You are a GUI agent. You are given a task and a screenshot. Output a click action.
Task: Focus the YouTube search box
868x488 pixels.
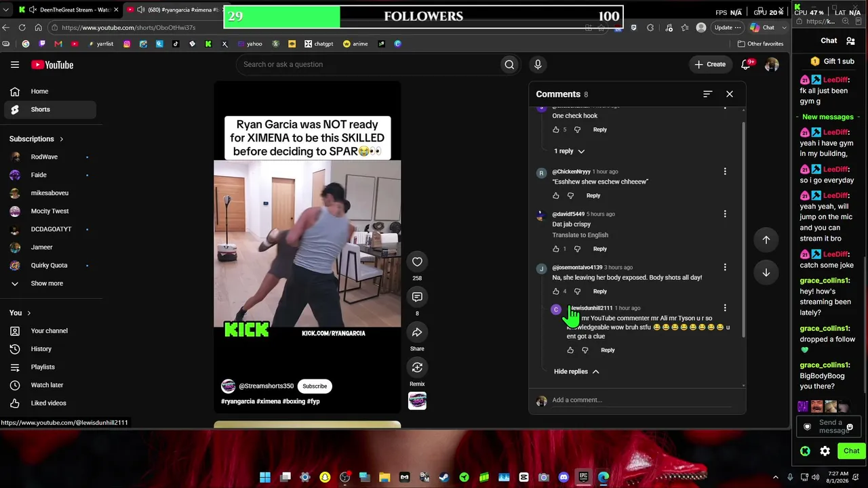pyautogui.click(x=367, y=64)
